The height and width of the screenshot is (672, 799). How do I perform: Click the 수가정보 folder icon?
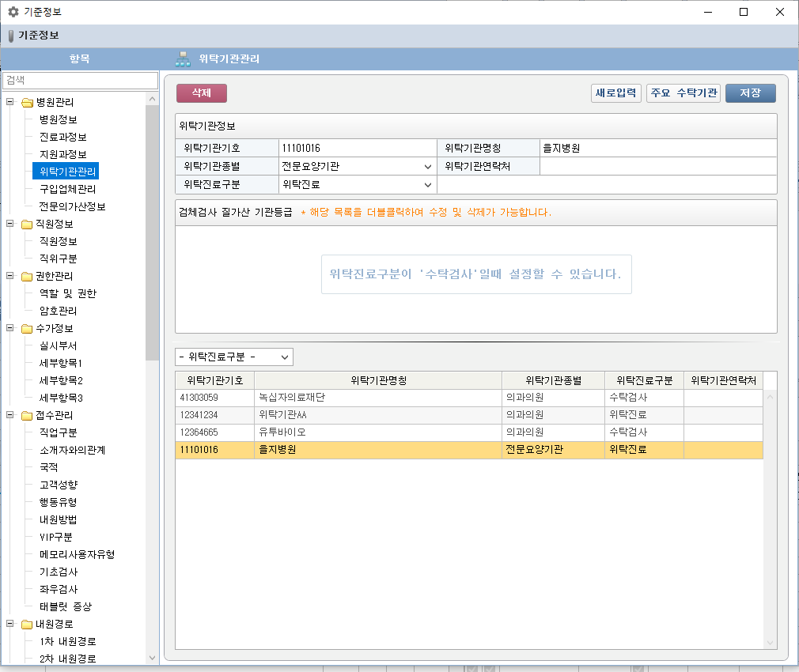pos(27,328)
